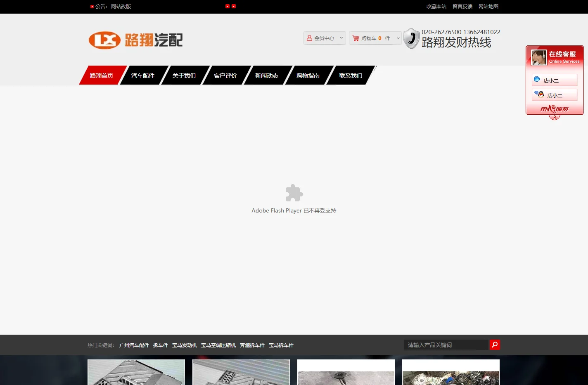The width and height of the screenshot is (588, 385).
Task: Open the 新闻动态 nav tab
Action: coord(267,75)
